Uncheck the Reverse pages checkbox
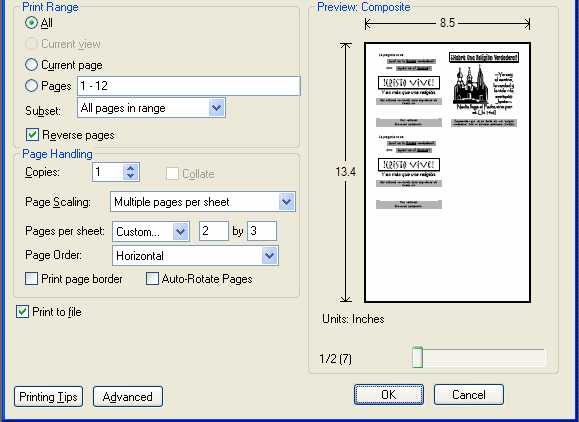579x422 pixels. (32, 135)
